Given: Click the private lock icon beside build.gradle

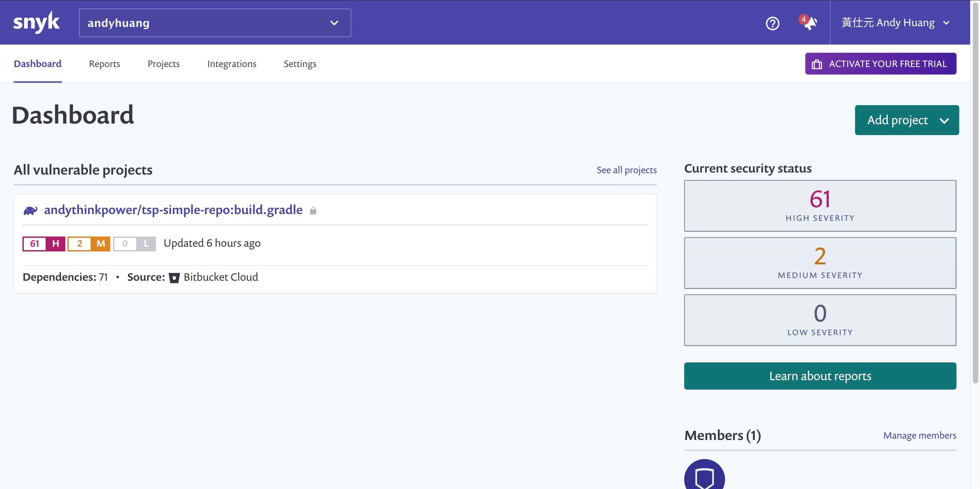Looking at the screenshot, I should point(313,211).
